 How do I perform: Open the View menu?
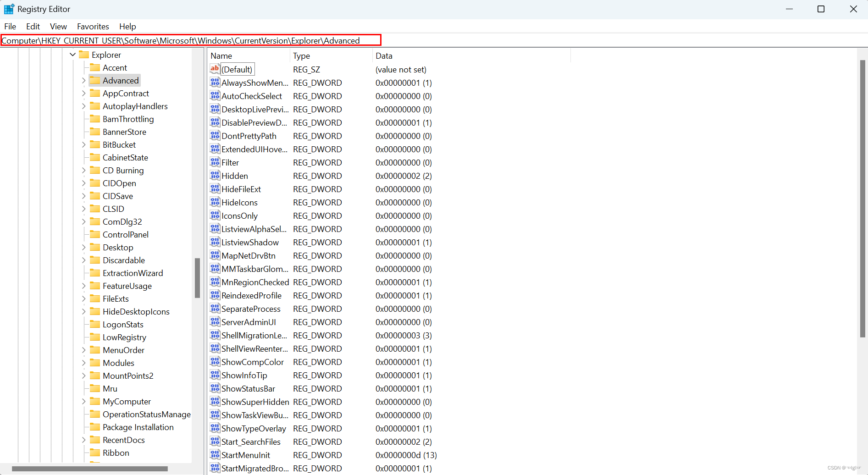[58, 27]
